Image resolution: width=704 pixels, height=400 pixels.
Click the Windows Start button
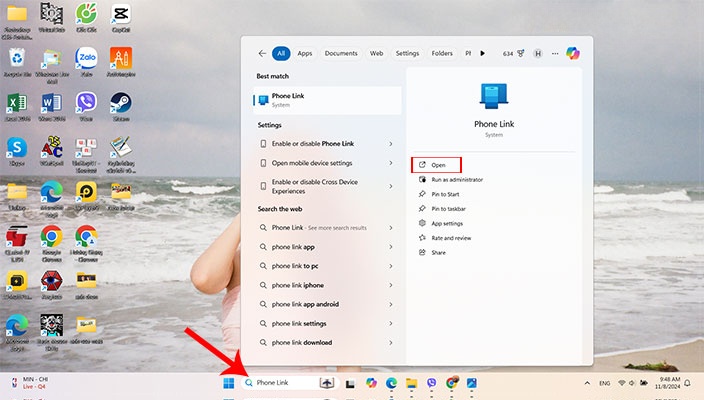click(x=229, y=383)
